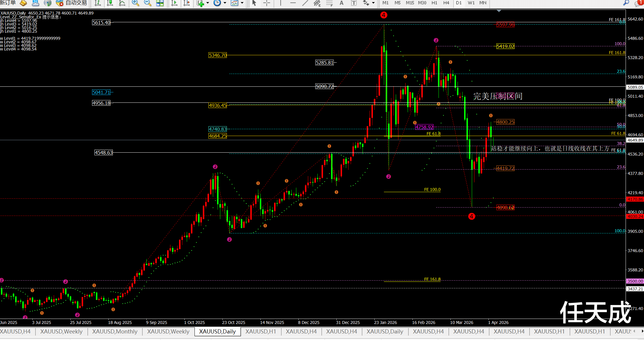Select the crosshair cursor tool

pos(267,3)
